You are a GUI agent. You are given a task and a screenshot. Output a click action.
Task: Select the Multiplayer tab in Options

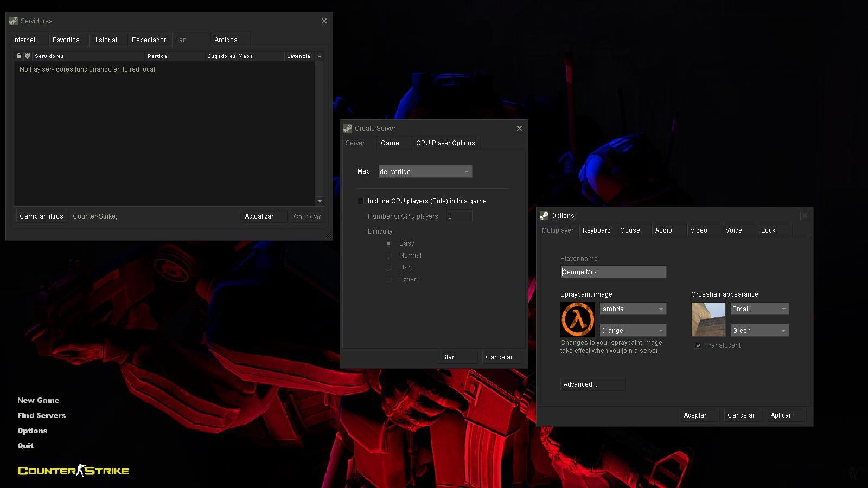coord(558,230)
